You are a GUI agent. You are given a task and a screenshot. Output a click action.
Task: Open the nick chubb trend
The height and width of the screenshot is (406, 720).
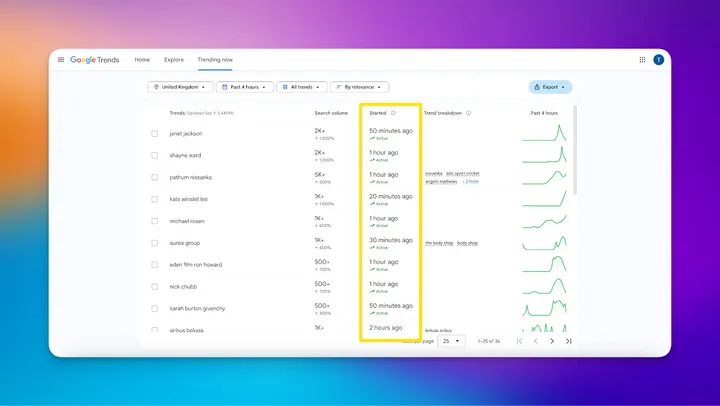coord(183,287)
